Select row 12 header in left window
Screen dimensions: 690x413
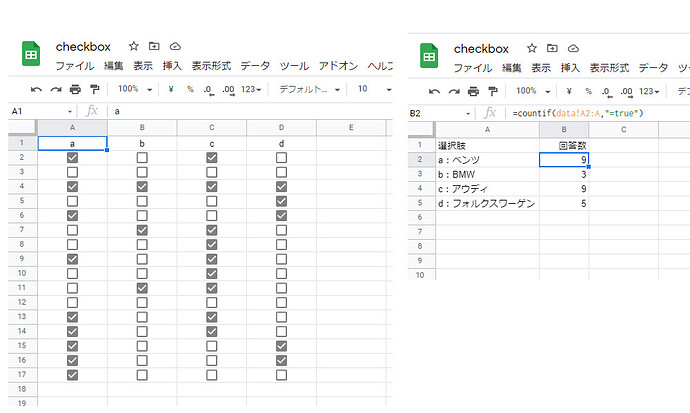pyautogui.click(x=22, y=303)
